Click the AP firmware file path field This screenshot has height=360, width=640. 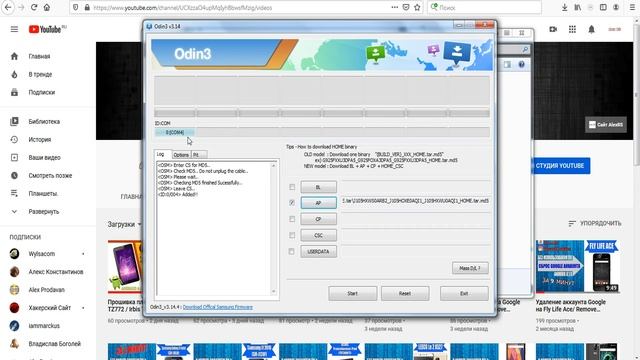coord(415,201)
